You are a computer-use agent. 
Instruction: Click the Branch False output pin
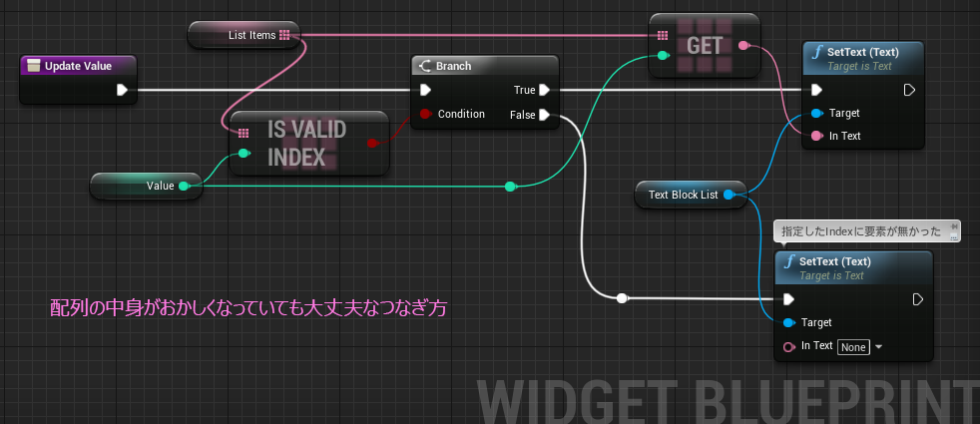544,115
